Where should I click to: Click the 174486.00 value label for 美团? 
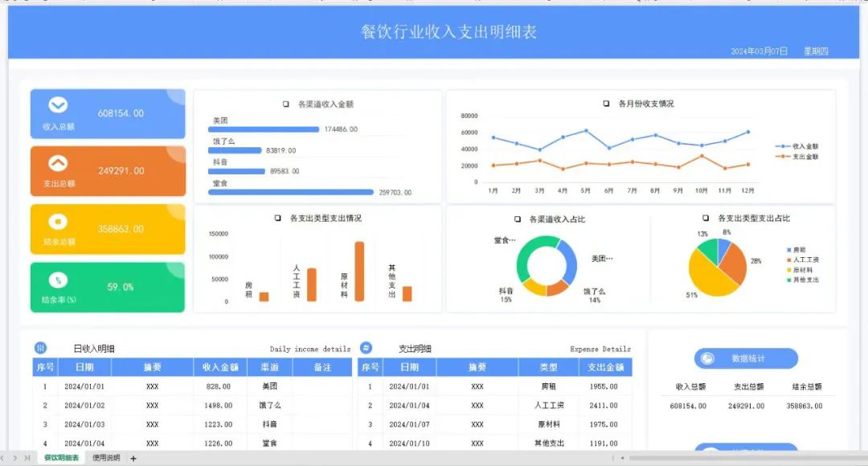341,129
